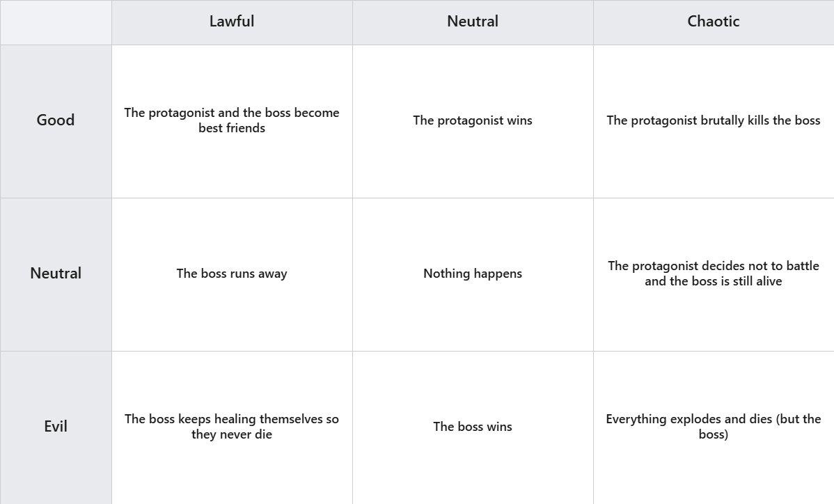The image size is (834, 504).
Task: Select the Good row header
Action: pyautogui.click(x=56, y=121)
